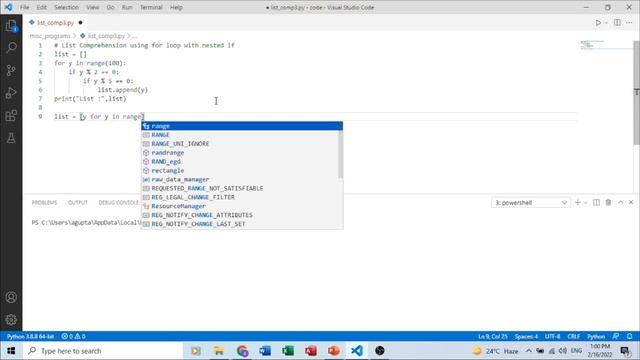
Task: Open the Source Control view
Action: [11, 70]
